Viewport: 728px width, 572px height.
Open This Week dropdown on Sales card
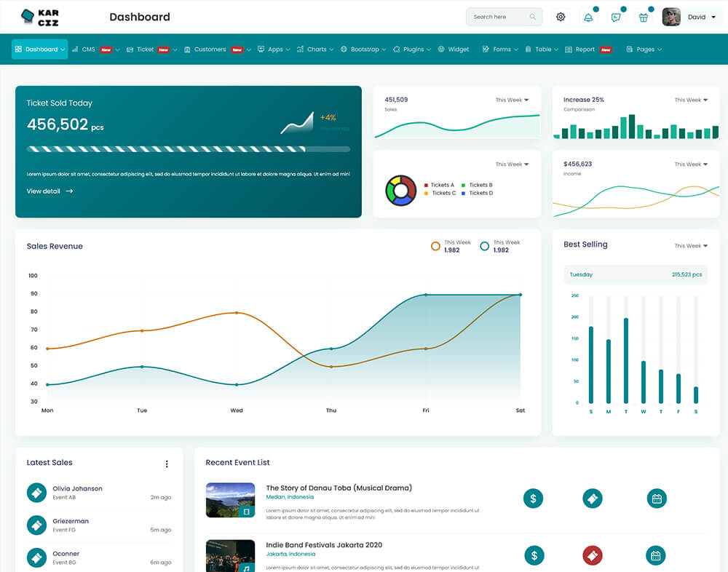click(513, 100)
